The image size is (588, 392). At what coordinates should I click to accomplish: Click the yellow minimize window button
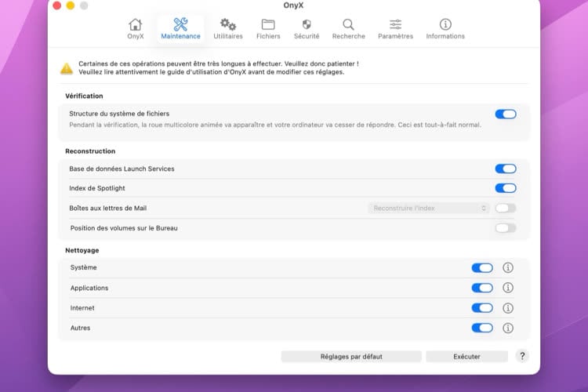coord(70,5)
